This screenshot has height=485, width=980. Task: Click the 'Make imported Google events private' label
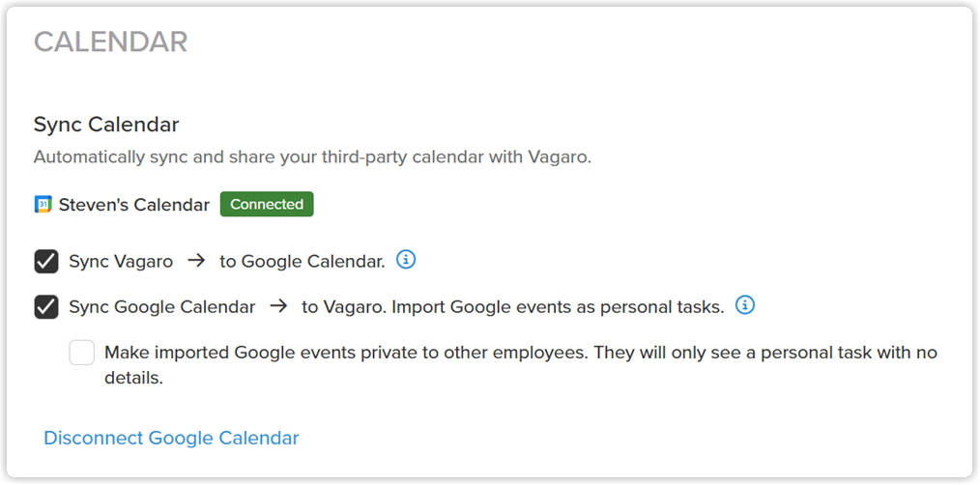click(521, 365)
